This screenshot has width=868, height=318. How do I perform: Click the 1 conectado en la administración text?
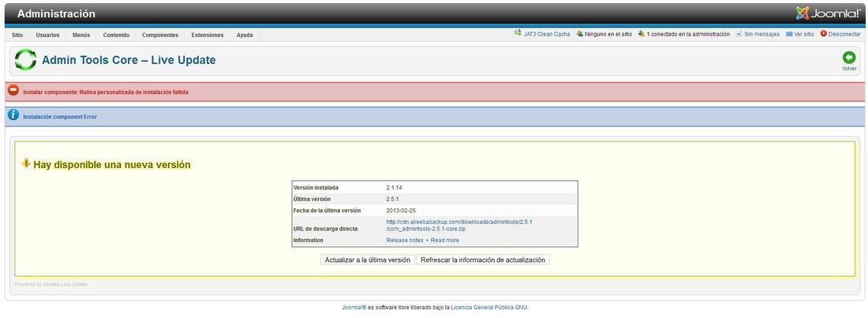(x=688, y=35)
